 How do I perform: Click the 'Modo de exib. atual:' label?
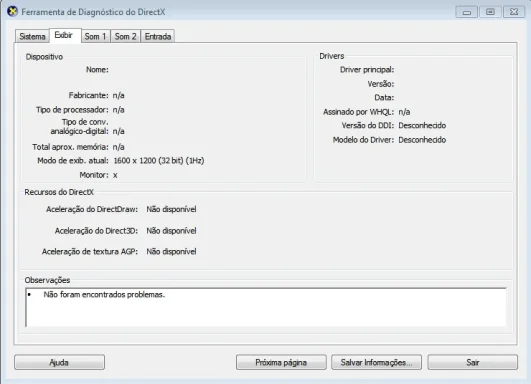tap(73, 161)
